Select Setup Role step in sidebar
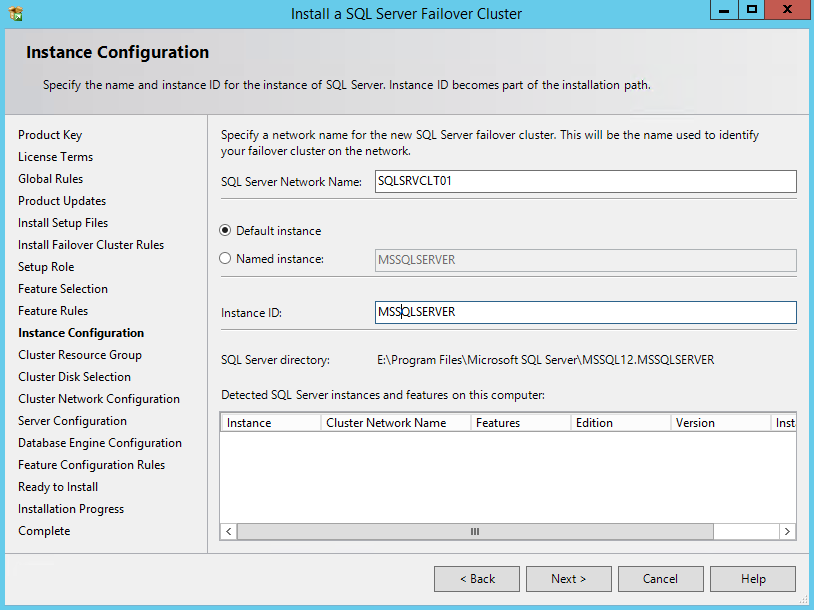Screen dimensions: 814x610 click(46, 267)
